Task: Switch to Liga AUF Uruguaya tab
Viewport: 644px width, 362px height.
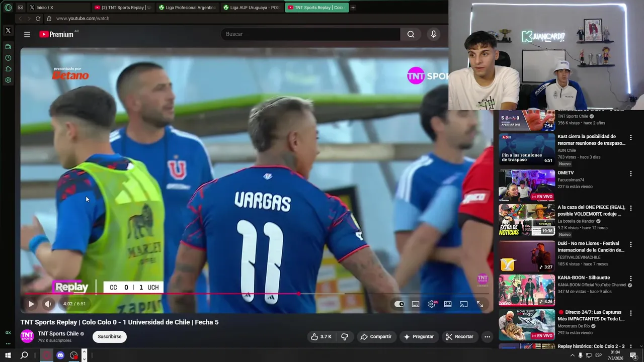Action: pyautogui.click(x=252, y=8)
